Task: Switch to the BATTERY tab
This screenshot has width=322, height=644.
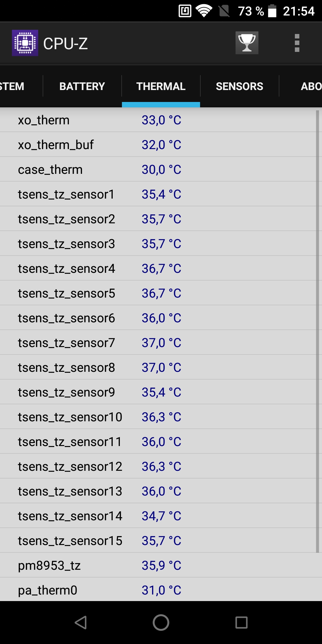Action: (82, 86)
